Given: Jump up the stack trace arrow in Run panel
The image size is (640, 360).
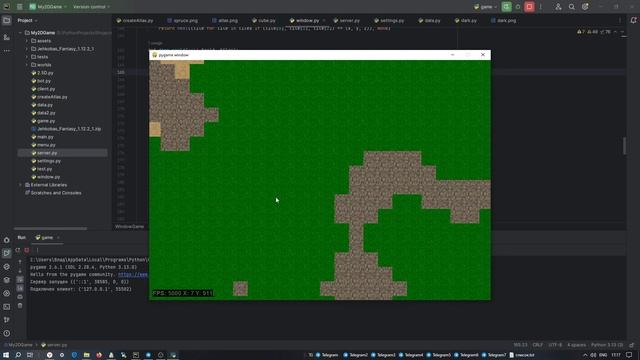Looking at the screenshot, I should [20, 262].
